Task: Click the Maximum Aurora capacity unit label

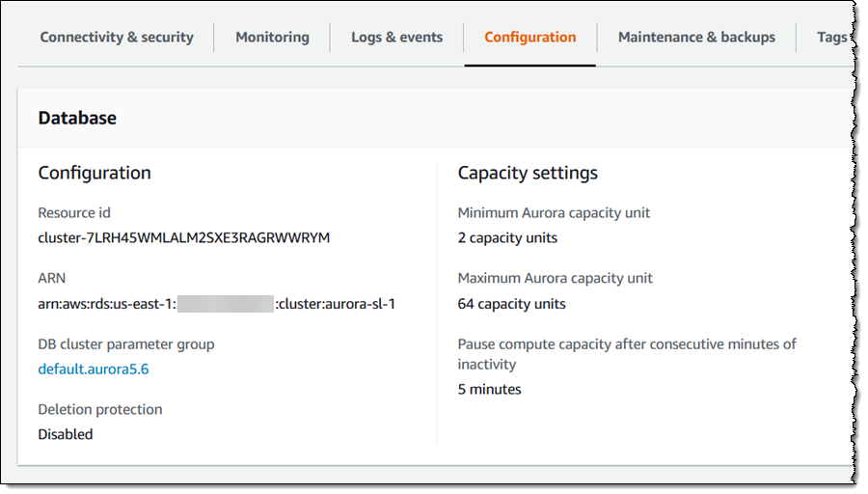Action: pyautogui.click(x=555, y=278)
